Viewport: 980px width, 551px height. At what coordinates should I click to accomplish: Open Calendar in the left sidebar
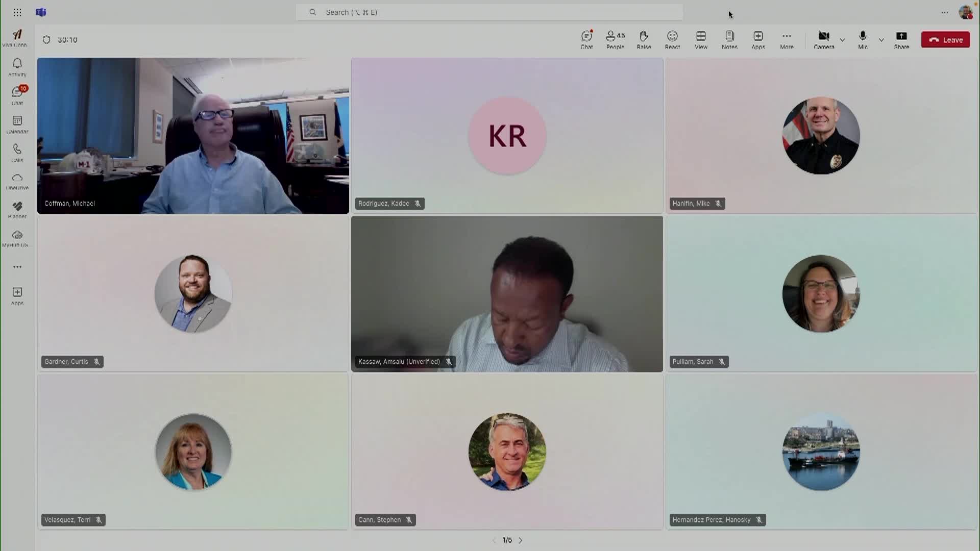click(x=17, y=124)
